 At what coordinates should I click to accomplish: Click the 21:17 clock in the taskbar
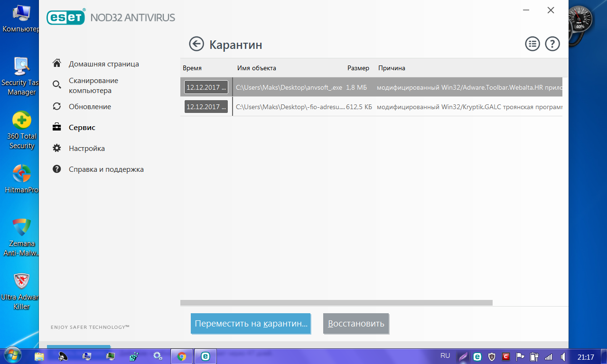coord(586,357)
